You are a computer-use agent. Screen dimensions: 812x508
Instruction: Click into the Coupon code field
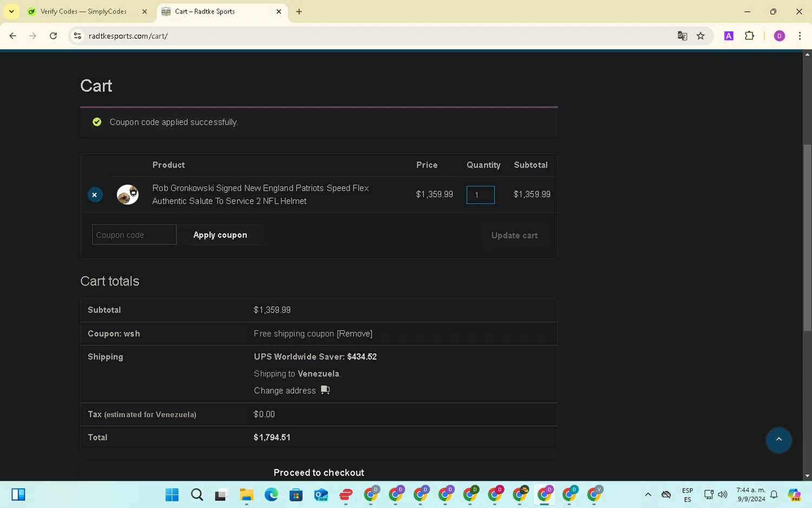pos(134,235)
